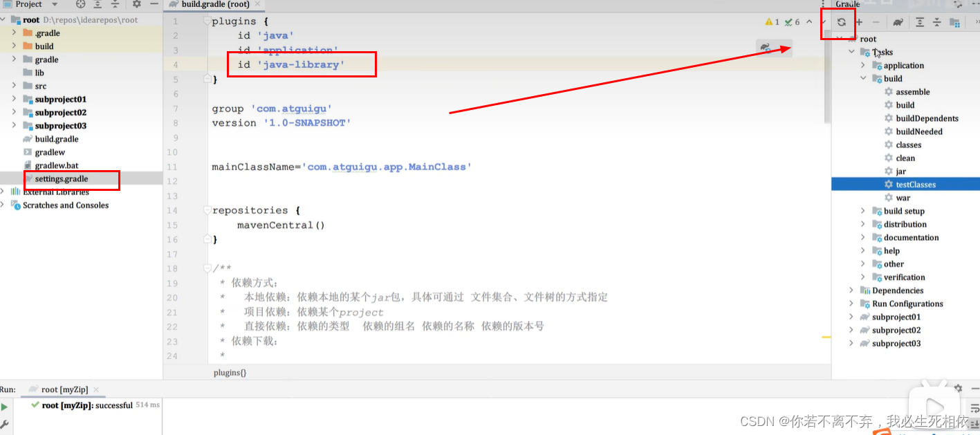This screenshot has height=435, width=980.
Task: Select testClasses Gradle task
Action: (905, 185)
